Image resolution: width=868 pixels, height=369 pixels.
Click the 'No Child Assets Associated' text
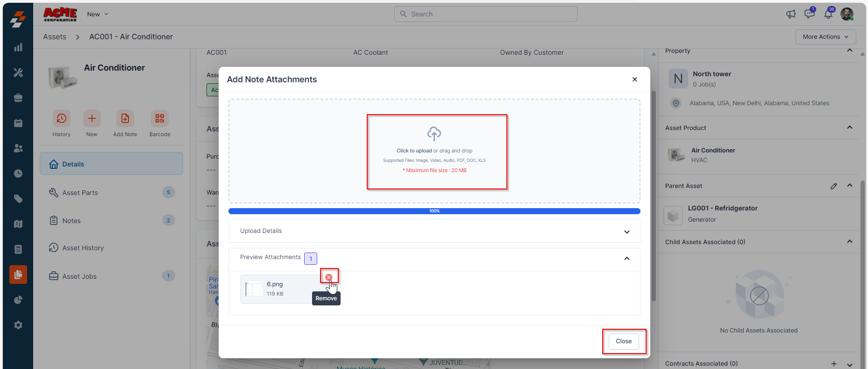coord(759,331)
